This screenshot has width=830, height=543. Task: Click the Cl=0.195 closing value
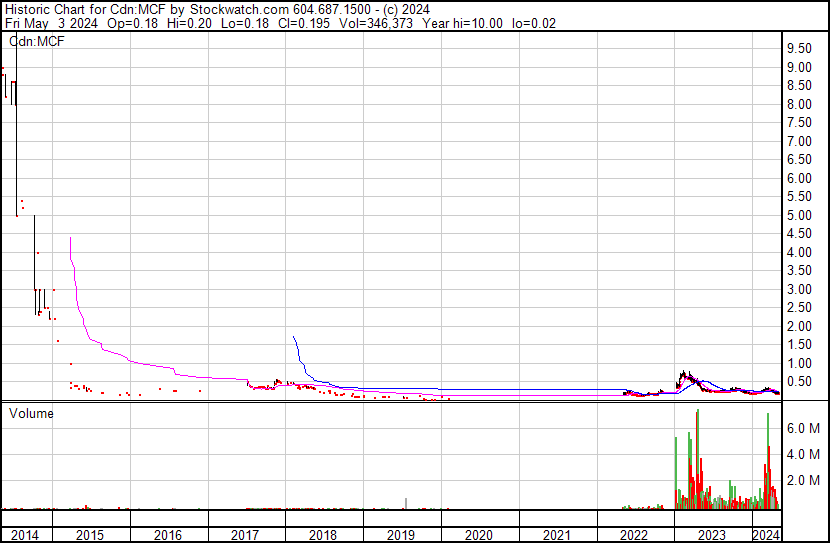point(304,23)
